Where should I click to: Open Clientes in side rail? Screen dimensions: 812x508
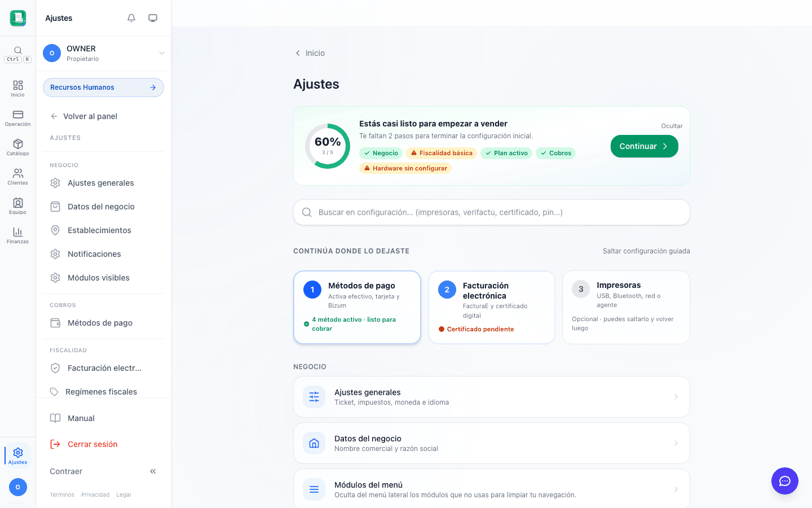pos(18,177)
